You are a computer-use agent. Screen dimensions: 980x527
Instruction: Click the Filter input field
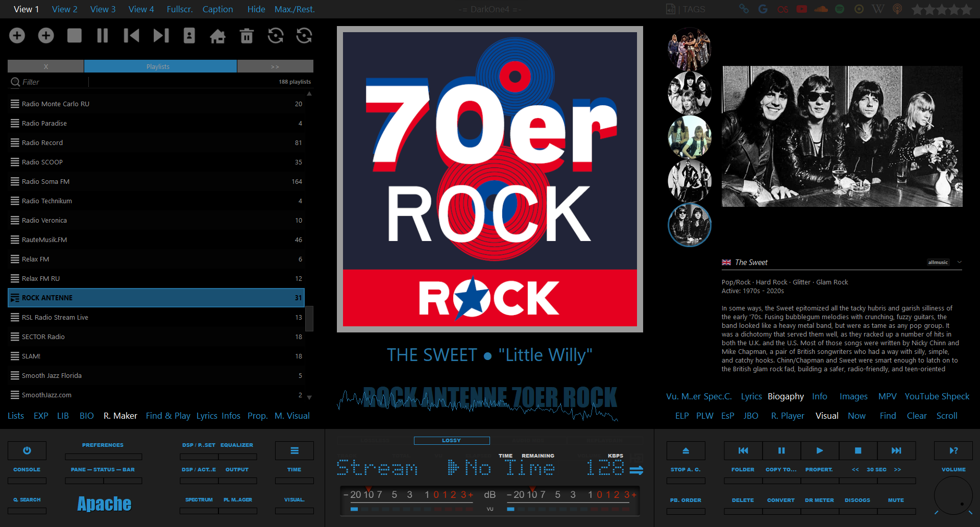[55, 82]
